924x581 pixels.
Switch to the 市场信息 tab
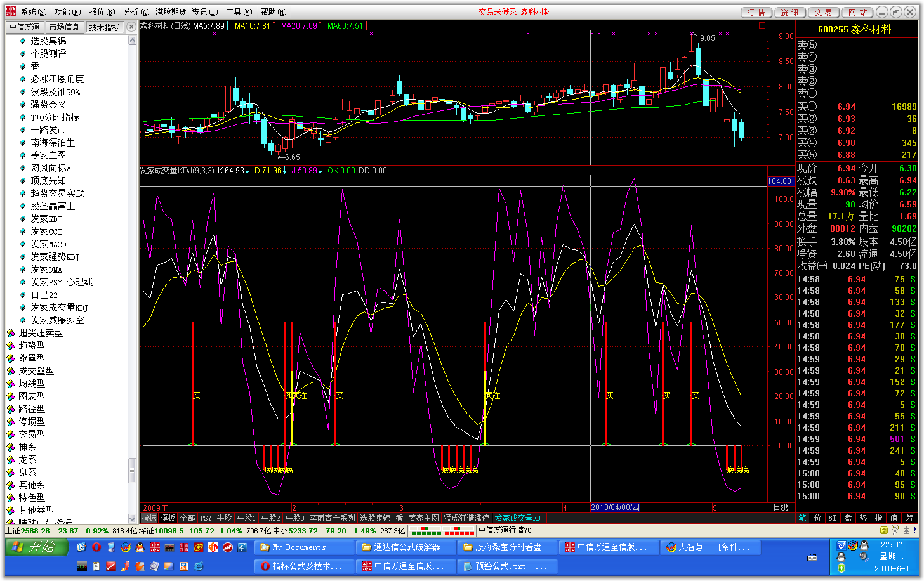[64, 27]
